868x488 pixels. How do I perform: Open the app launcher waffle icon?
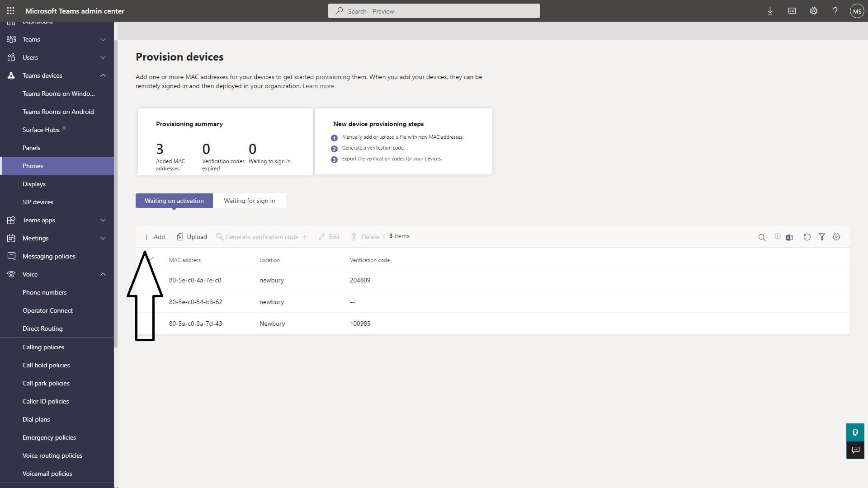(11, 10)
